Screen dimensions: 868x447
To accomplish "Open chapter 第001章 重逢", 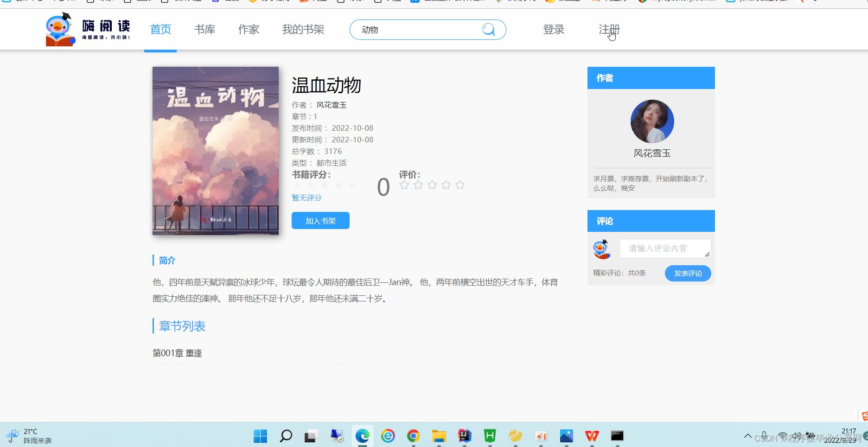I will [178, 353].
